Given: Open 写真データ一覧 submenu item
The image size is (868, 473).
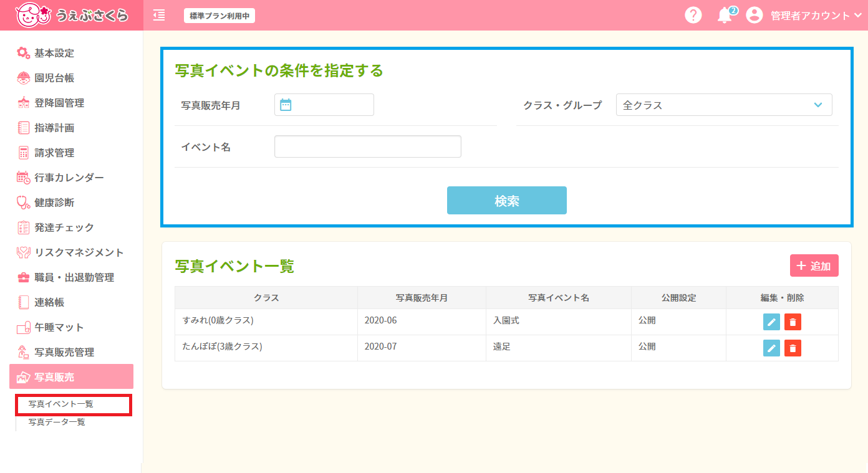Looking at the screenshot, I should (x=57, y=422).
